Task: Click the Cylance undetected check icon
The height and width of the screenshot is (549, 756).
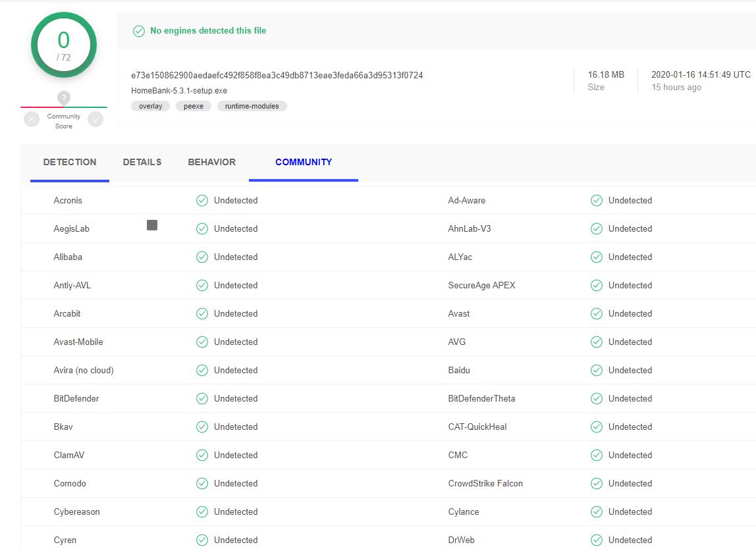Action: pos(597,512)
